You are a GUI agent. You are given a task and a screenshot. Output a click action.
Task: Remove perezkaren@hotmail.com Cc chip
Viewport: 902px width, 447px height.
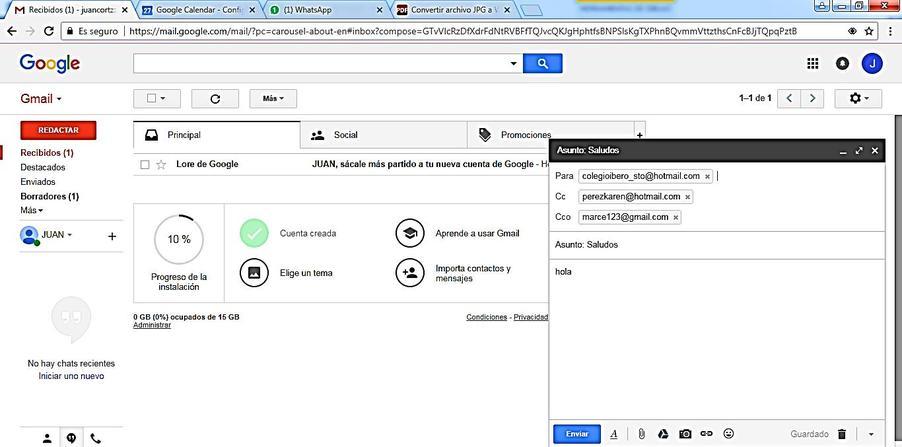pos(687,197)
